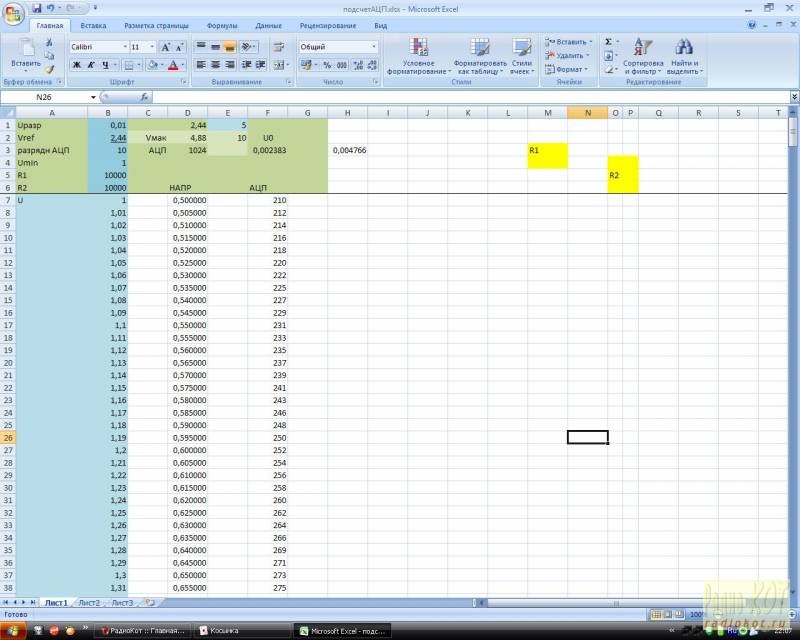Click the Удалить cells button
Viewport: 800px width, 640px height.
(570, 56)
